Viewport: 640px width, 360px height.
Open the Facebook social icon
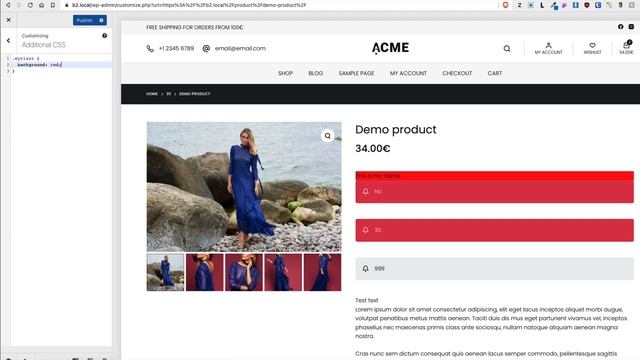620,27
